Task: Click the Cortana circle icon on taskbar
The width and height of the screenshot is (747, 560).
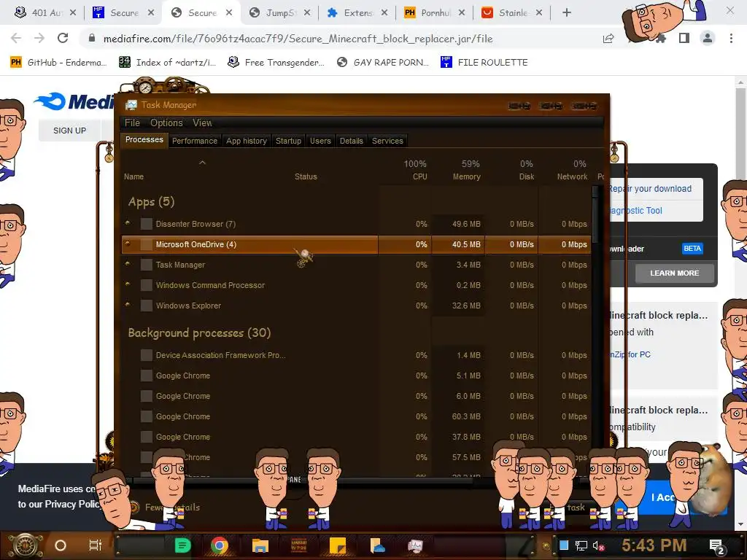Action: point(61,545)
